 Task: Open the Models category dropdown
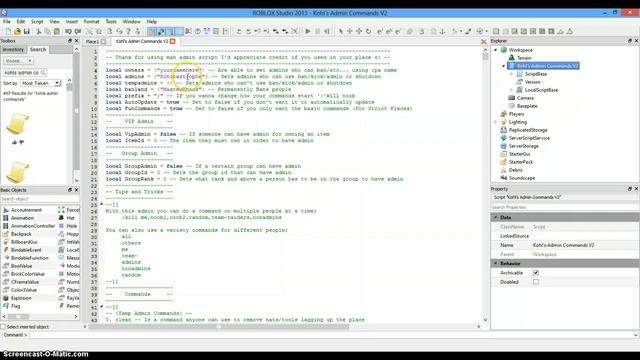click(18, 61)
